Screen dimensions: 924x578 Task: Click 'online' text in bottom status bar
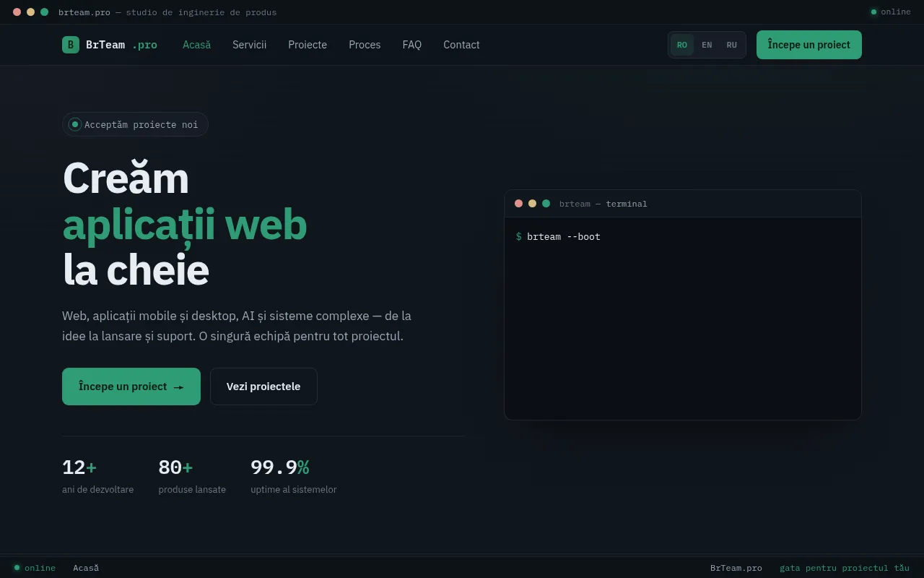coord(40,568)
